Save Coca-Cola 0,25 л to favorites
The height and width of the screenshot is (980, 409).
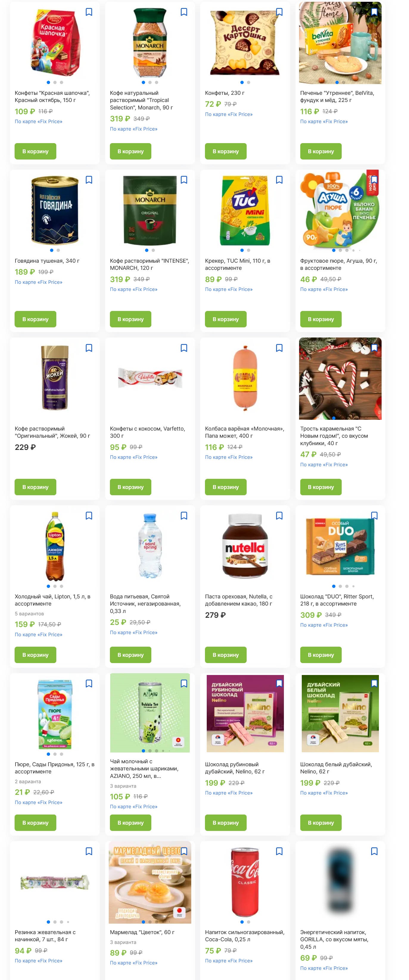[x=279, y=851]
